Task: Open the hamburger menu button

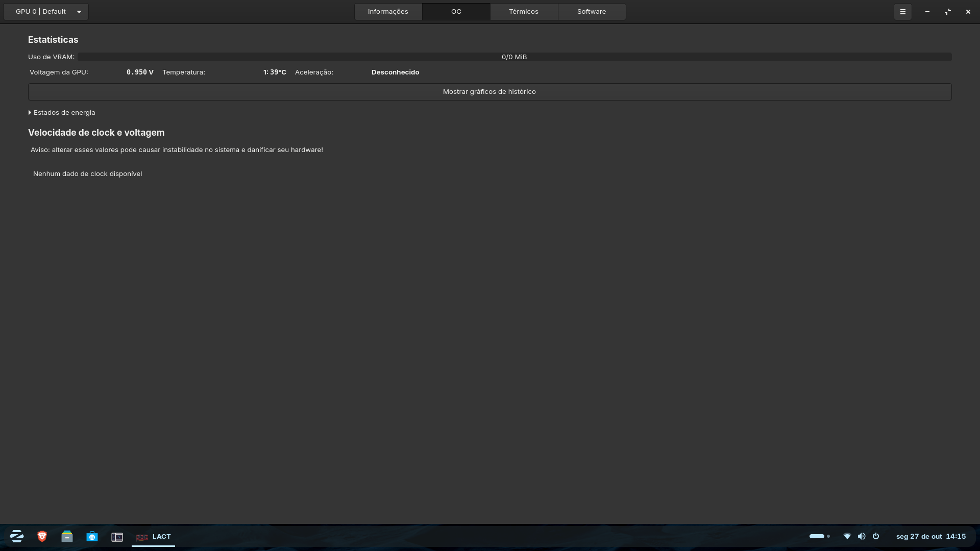Action: coord(902,12)
